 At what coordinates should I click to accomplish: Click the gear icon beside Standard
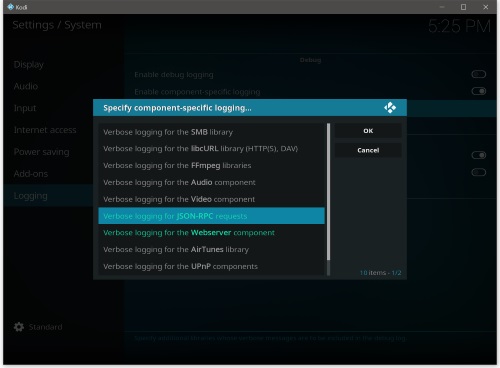[19, 327]
